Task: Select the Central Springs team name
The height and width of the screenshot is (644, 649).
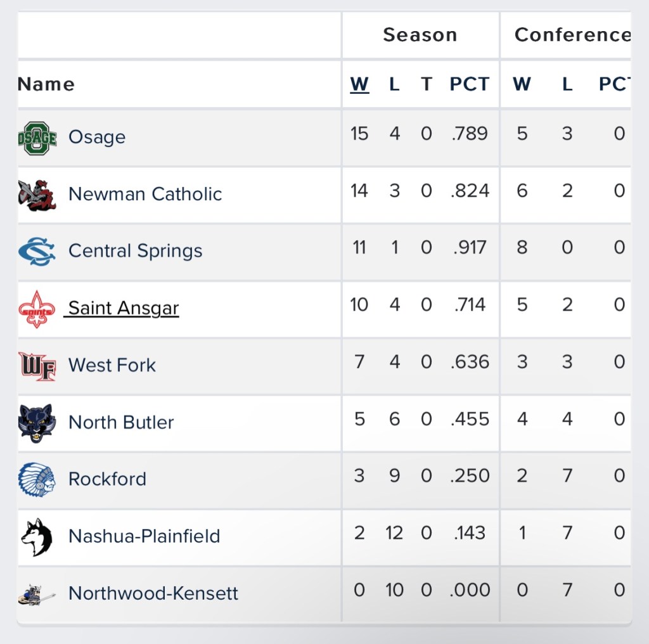Action: (135, 251)
